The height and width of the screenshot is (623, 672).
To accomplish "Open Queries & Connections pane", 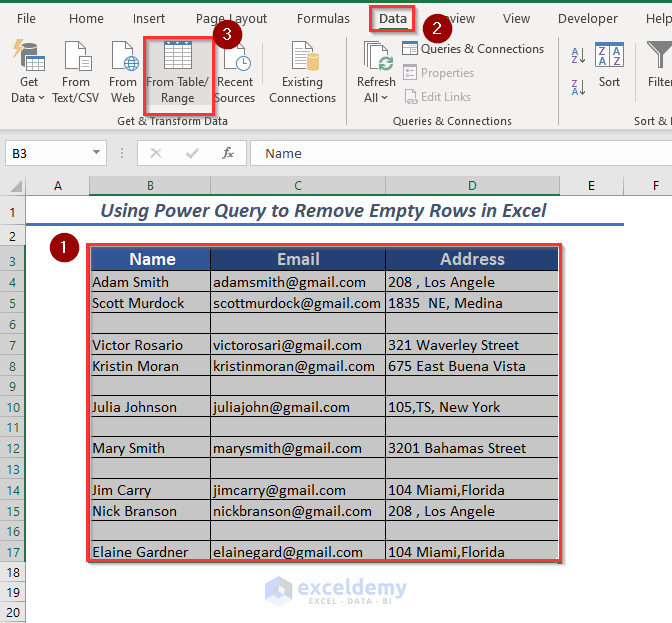I will (473, 49).
